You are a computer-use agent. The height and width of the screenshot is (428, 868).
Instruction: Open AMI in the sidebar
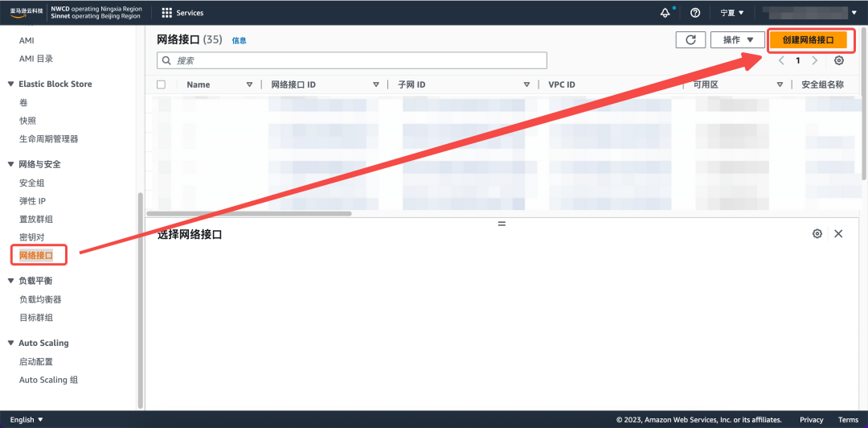[x=27, y=40]
